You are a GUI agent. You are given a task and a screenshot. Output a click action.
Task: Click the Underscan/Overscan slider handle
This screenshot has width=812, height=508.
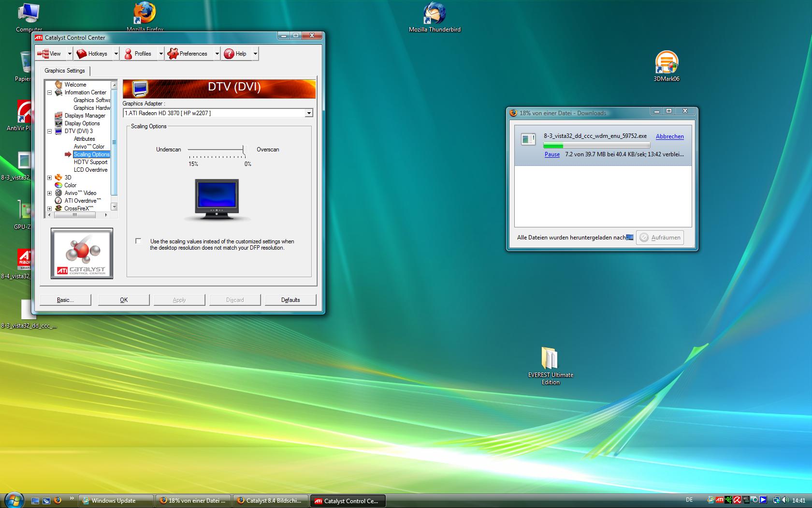coord(245,150)
